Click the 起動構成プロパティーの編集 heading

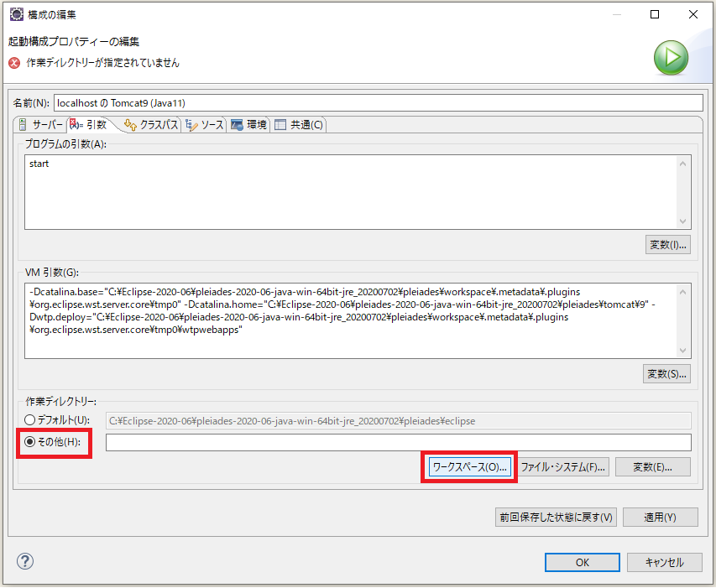74,41
